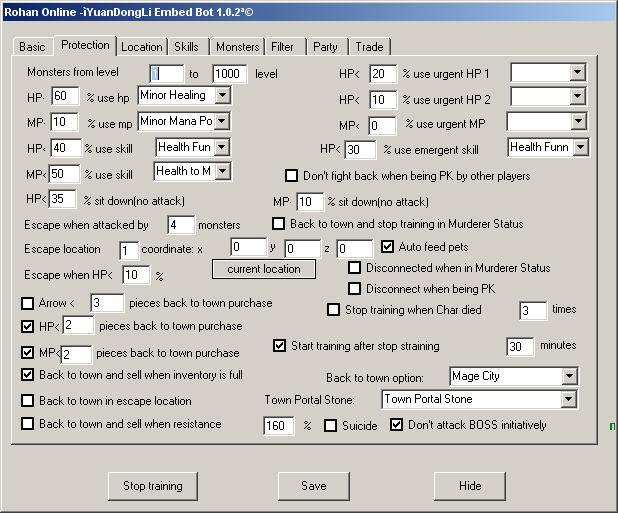The height and width of the screenshot is (513, 618).
Task: Enable Back to town in escape location
Action: (x=27, y=400)
